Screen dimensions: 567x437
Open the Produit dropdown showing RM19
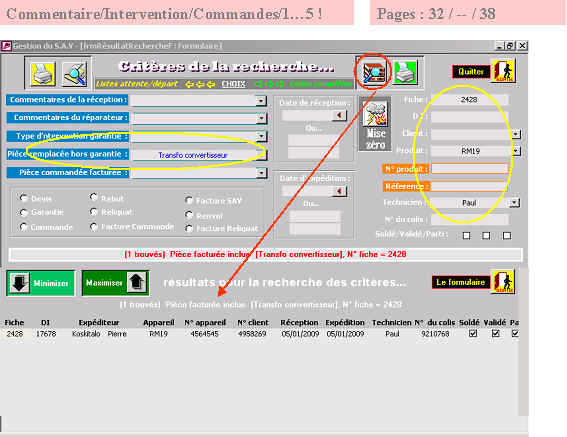(x=516, y=150)
